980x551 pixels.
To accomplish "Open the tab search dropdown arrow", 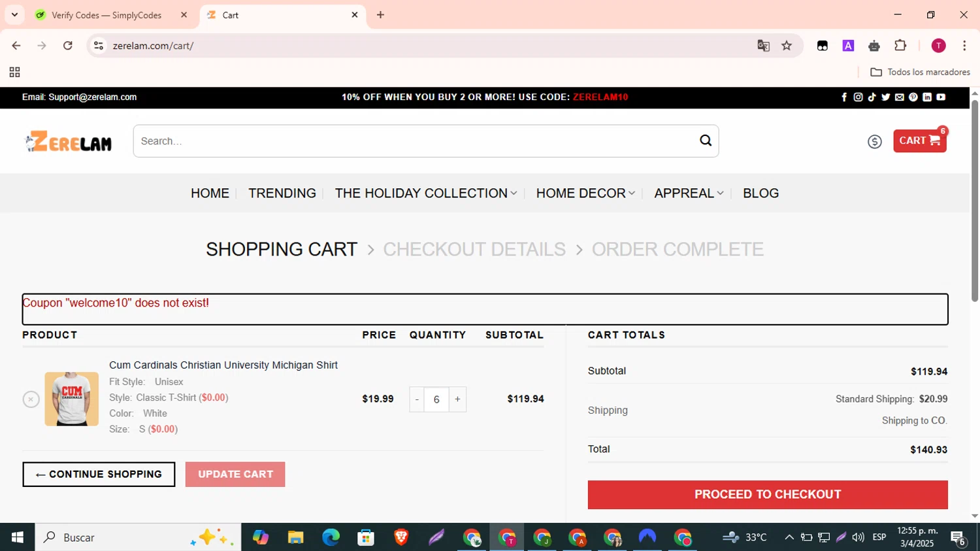I will pyautogui.click(x=14, y=14).
